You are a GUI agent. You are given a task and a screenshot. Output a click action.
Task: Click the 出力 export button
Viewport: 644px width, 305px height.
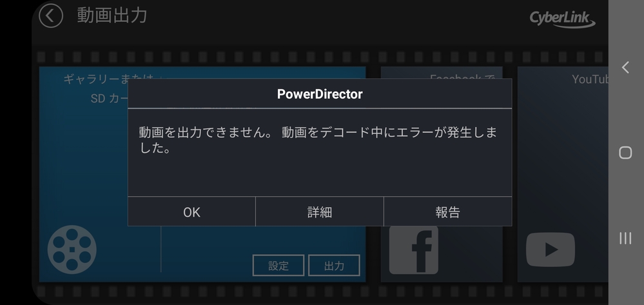click(334, 266)
